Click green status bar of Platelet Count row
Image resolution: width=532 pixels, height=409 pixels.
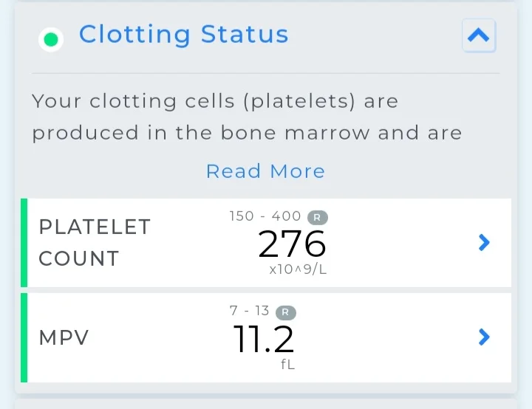point(24,243)
